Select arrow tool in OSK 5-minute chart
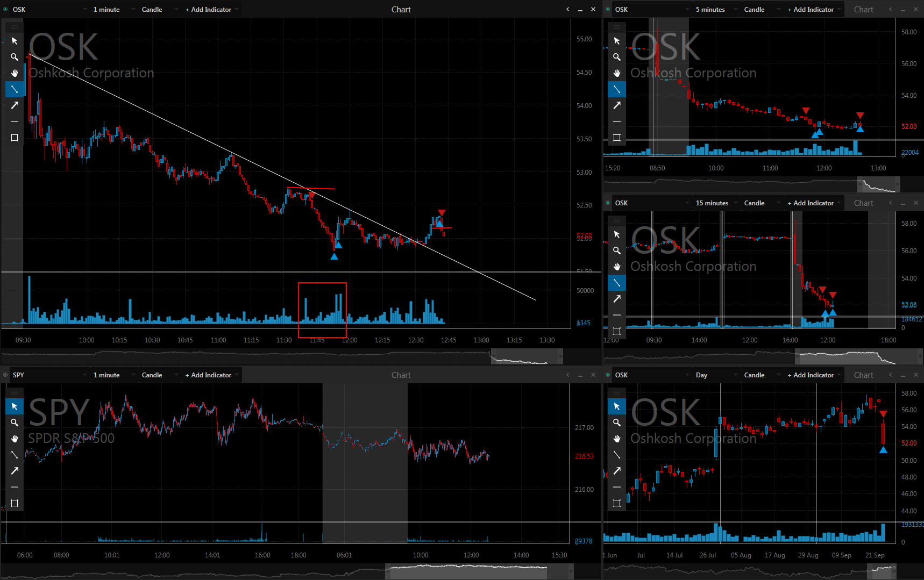The width and height of the screenshot is (924, 580). click(x=617, y=105)
